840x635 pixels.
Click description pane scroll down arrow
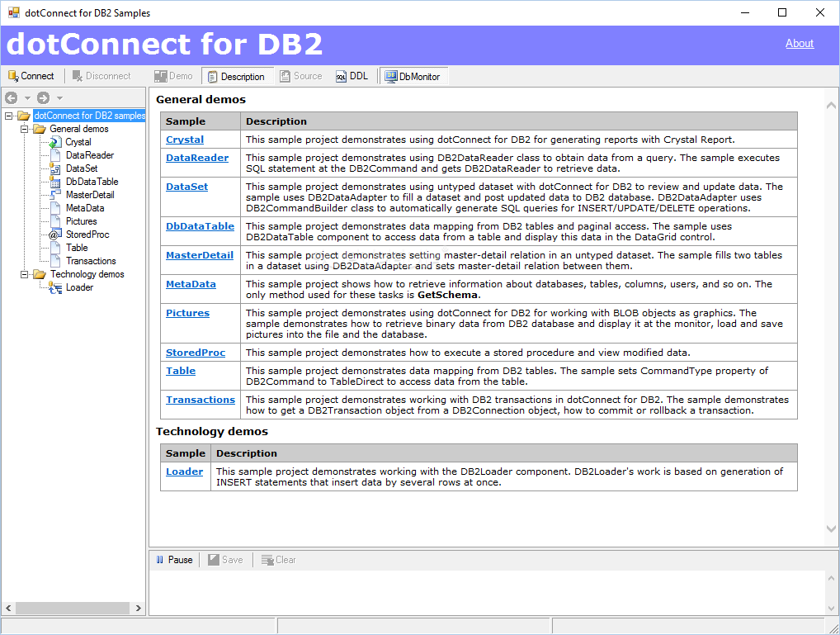tap(831, 528)
